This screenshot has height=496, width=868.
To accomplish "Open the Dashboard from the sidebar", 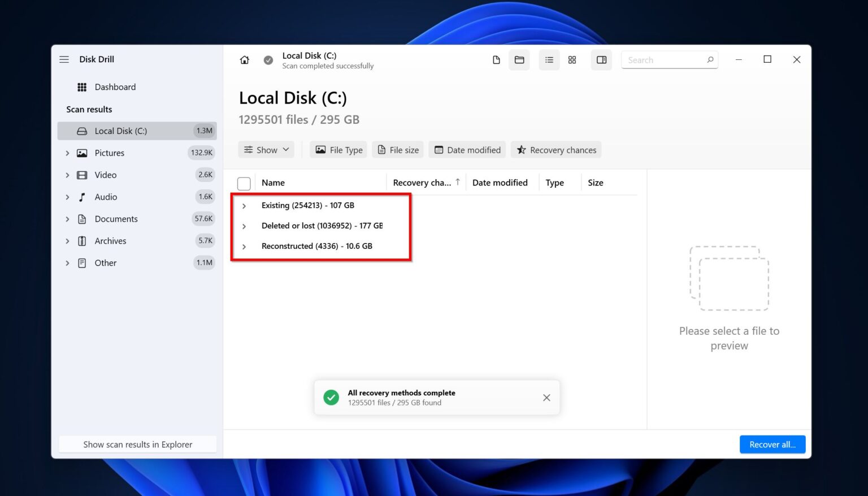I will pos(115,87).
